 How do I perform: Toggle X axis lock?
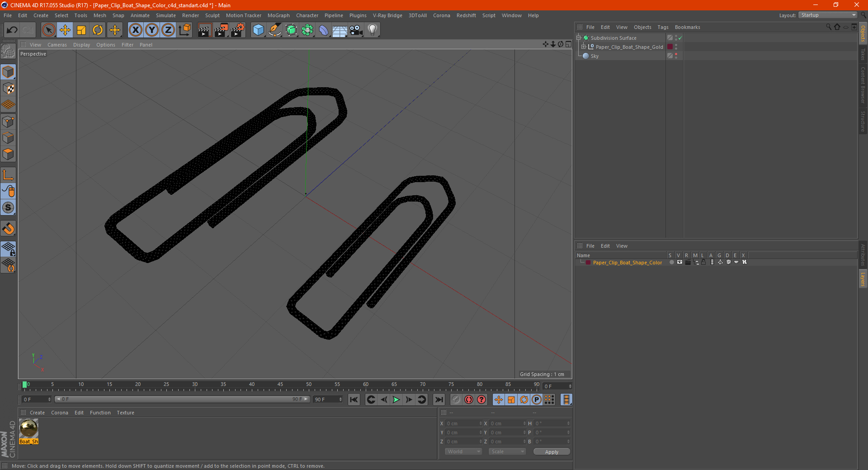pos(135,30)
